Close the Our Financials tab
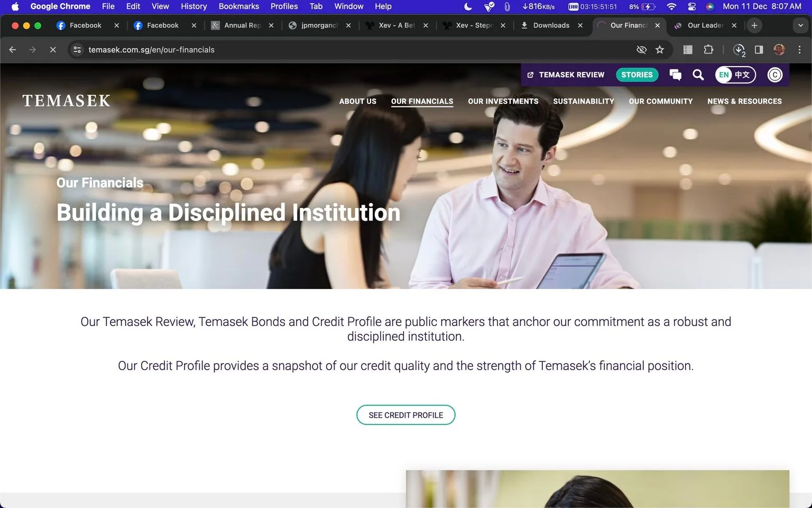The width and height of the screenshot is (812, 508). coord(657,25)
